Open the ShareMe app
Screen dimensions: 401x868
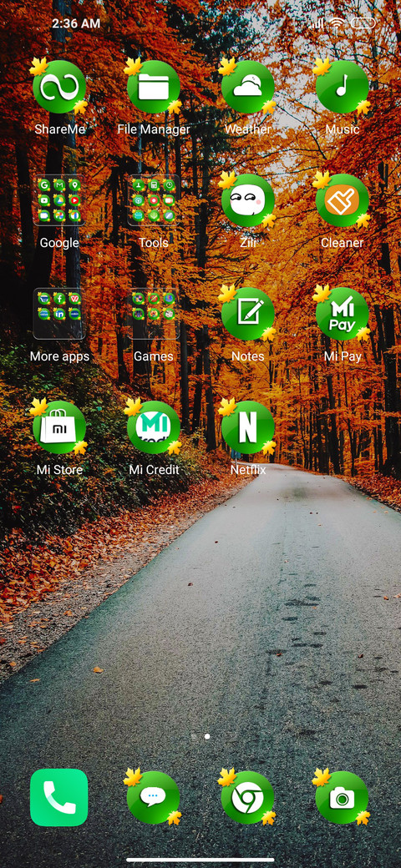point(58,87)
